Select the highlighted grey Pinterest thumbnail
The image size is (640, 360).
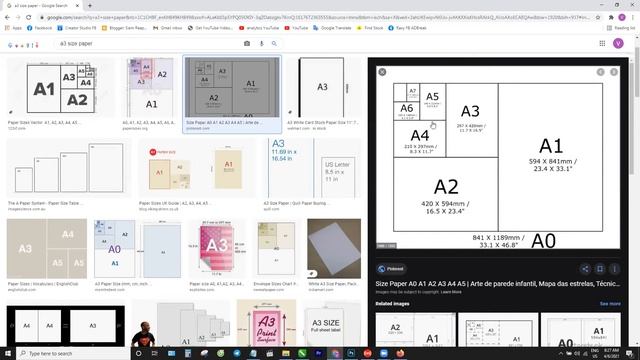pyautogui.click(x=232, y=88)
